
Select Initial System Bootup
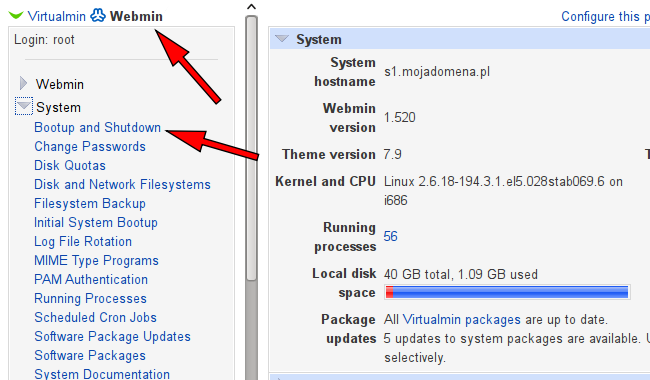click(96, 223)
